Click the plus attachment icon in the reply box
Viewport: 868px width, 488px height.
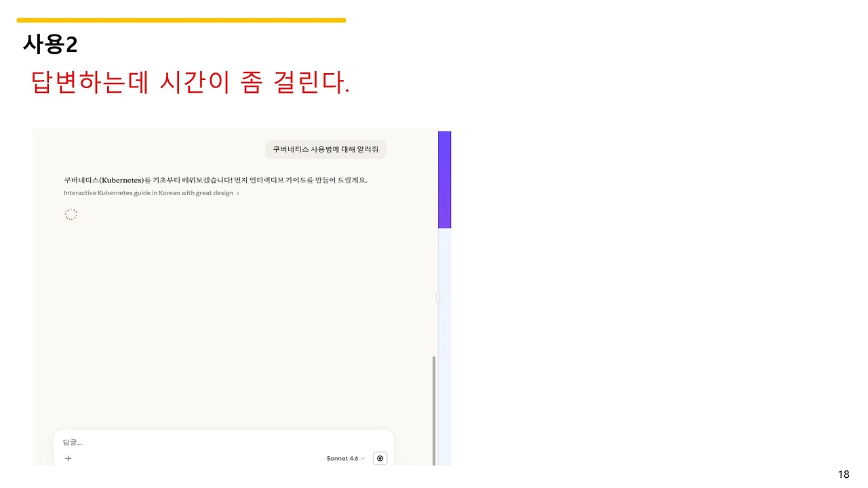point(68,458)
